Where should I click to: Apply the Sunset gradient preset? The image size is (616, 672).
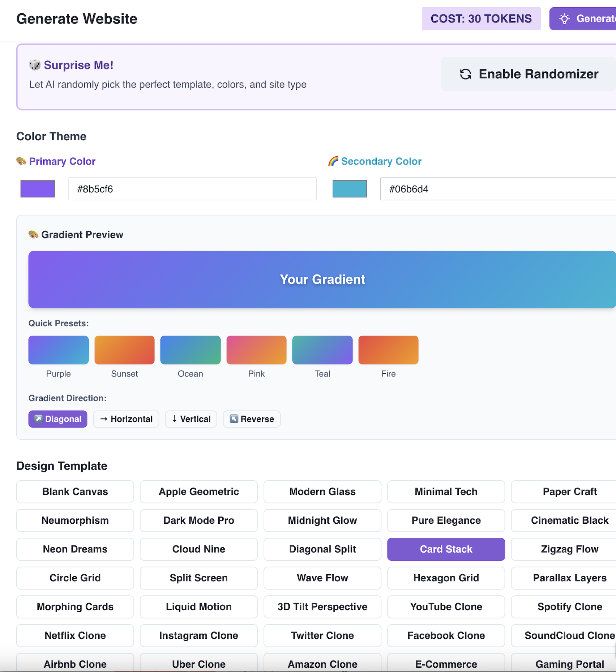[124, 350]
